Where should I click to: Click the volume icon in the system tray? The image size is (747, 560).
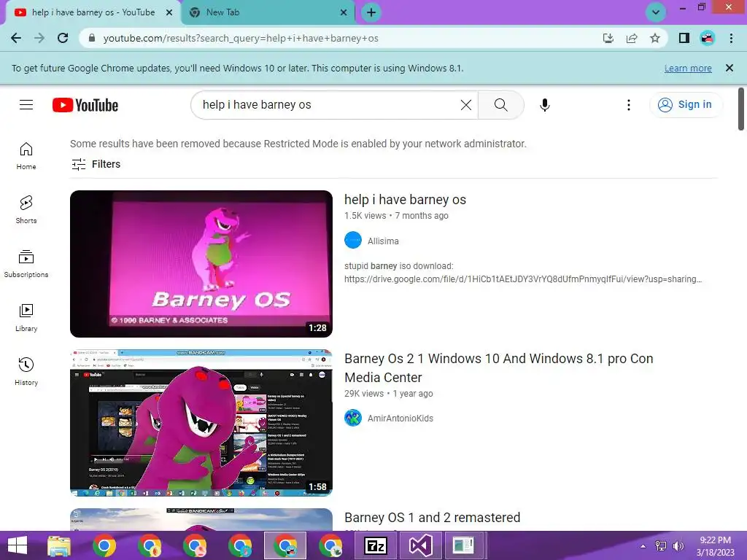pos(678,547)
